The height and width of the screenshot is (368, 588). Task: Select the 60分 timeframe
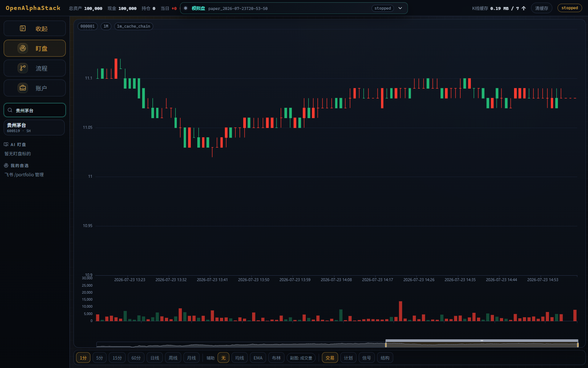click(x=136, y=358)
